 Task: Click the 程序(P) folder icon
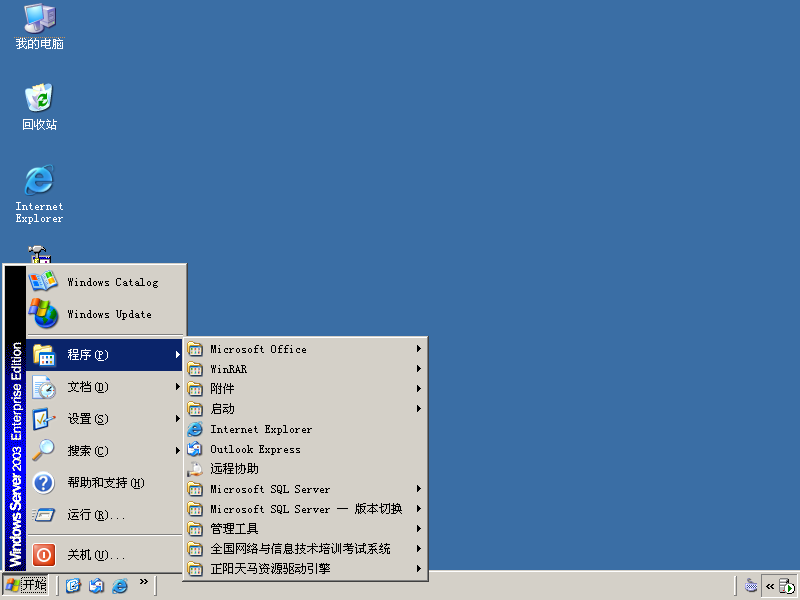point(44,355)
